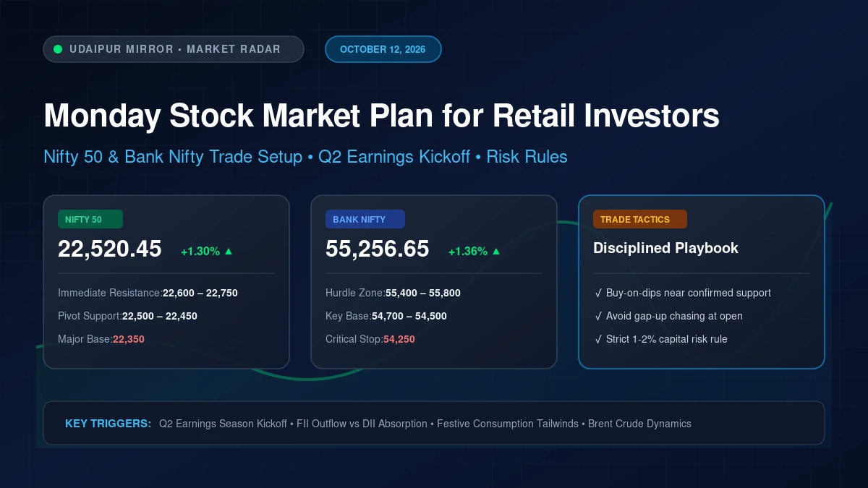Click the red 54,250 stop value
Viewport: 868px width, 488px height.
point(399,339)
